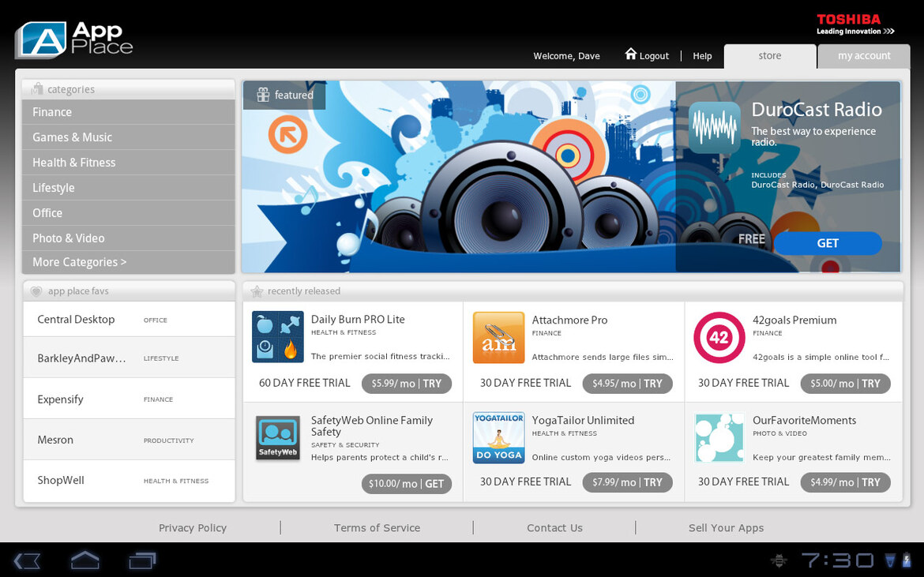The width and height of the screenshot is (924, 577).
Task: Open Mesron in app place favs
Action: click(x=129, y=440)
